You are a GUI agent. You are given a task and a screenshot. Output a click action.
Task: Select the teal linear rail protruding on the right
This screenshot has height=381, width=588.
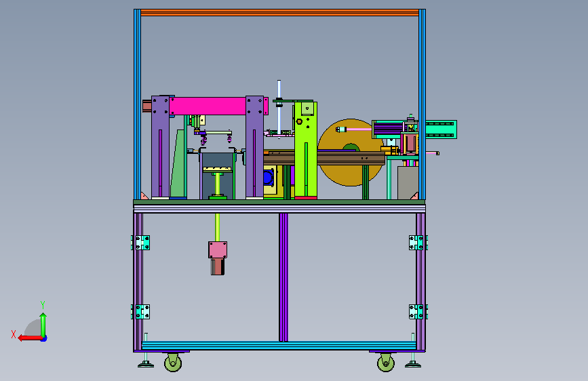tap(441, 129)
